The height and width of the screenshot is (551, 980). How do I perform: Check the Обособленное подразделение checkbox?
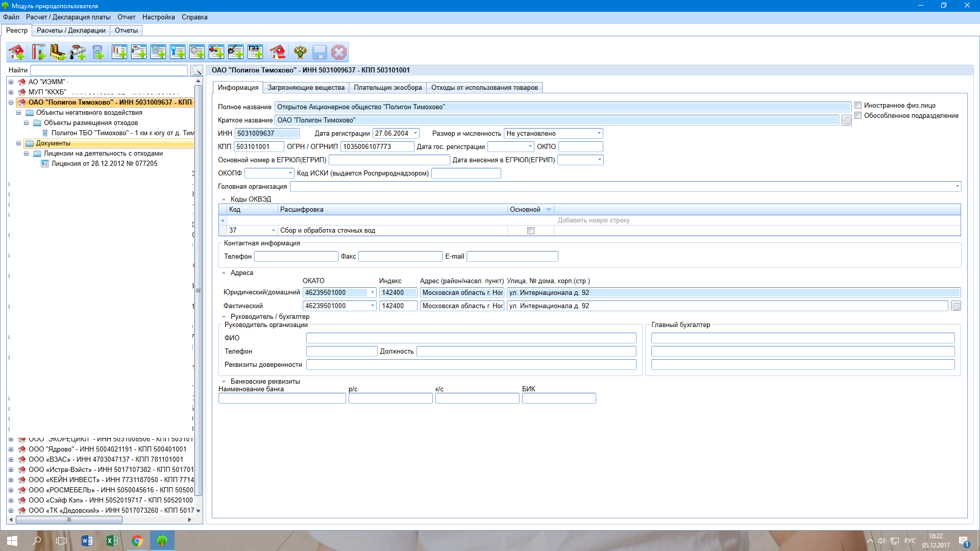click(858, 116)
